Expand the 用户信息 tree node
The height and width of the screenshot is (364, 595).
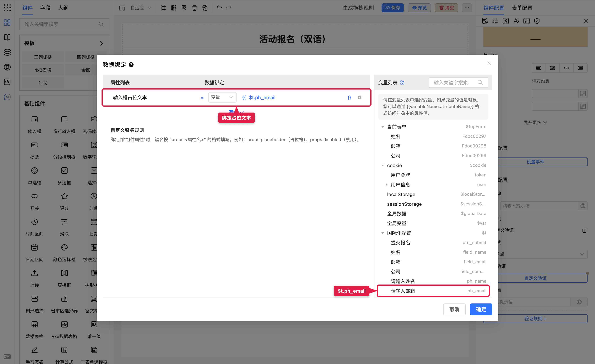(386, 185)
